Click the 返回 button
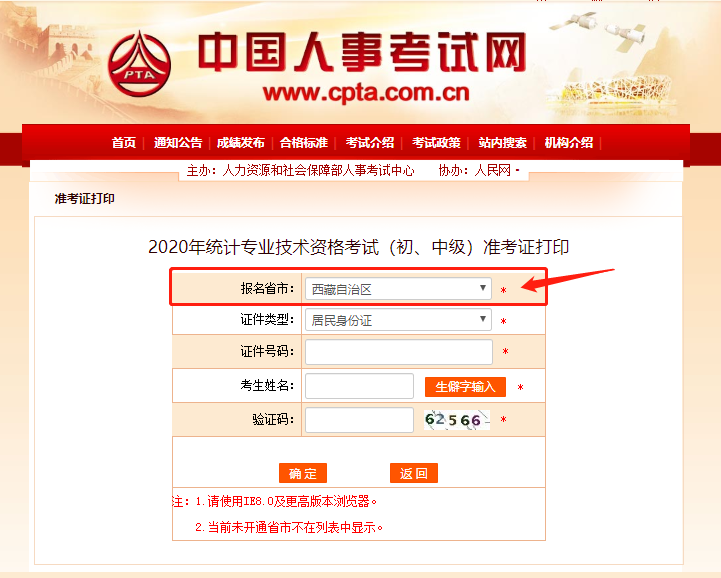Viewport: 721px width, 578px height. [414, 473]
